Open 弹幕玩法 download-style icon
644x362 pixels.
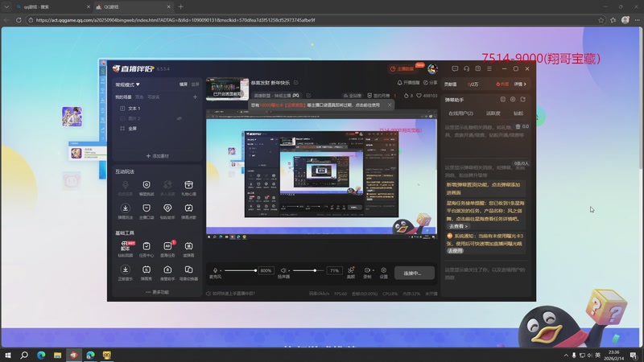point(126,212)
